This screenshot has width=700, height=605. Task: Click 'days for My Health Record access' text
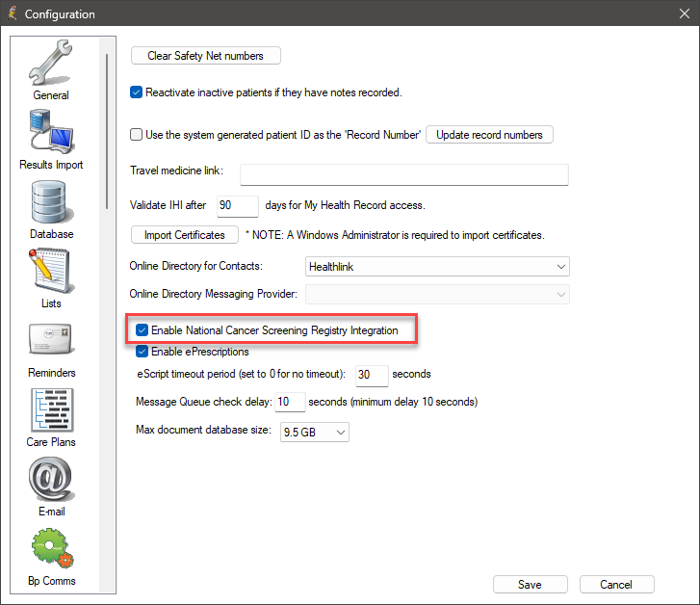[x=345, y=205]
